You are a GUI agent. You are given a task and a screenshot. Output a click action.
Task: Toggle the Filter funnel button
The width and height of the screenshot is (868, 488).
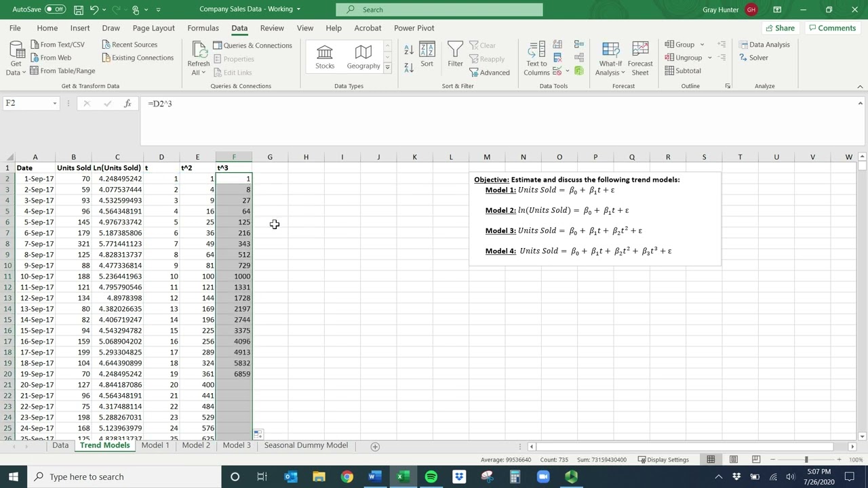tap(455, 54)
